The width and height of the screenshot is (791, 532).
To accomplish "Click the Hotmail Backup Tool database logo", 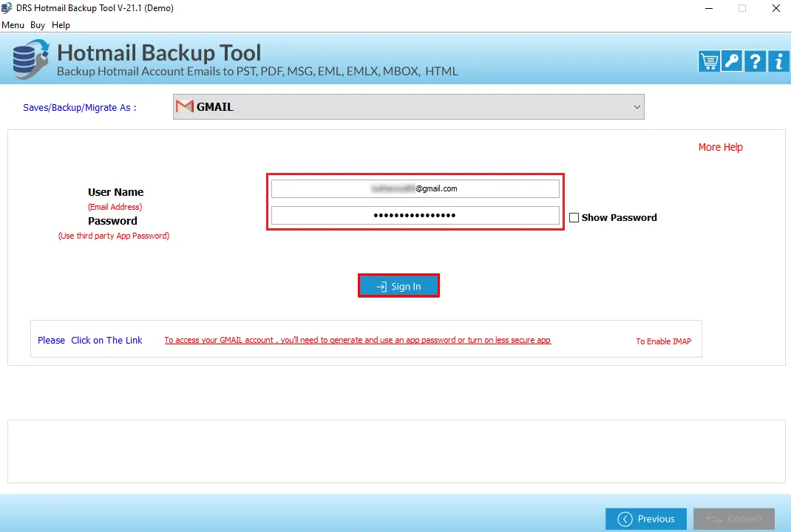I will (31, 60).
